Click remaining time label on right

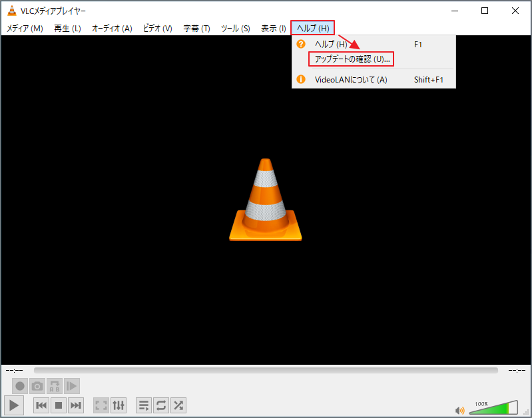tap(517, 371)
